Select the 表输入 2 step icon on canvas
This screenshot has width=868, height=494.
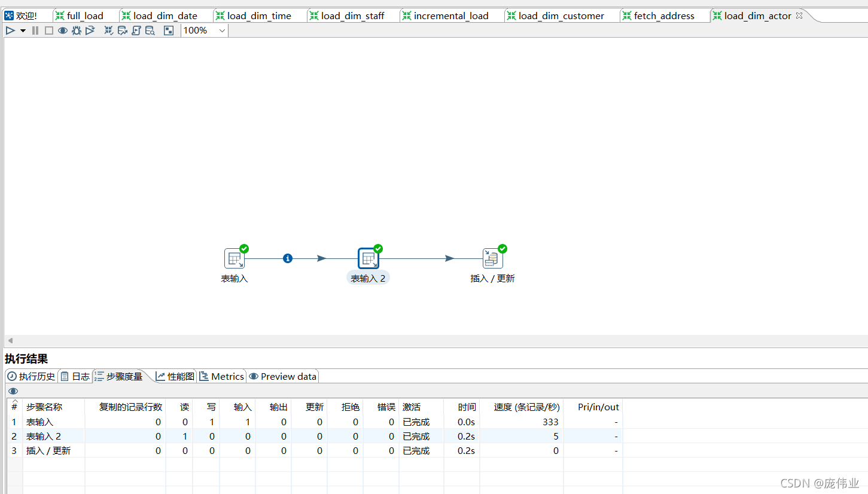368,259
